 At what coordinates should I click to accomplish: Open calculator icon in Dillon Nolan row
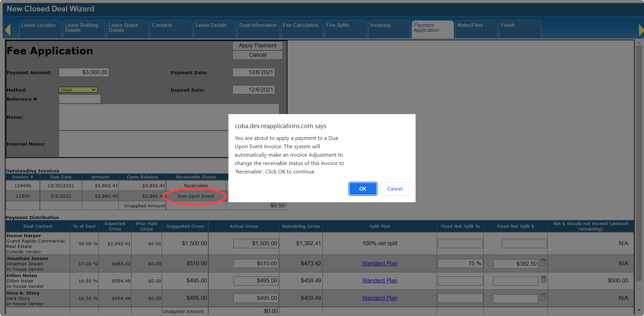click(543, 279)
